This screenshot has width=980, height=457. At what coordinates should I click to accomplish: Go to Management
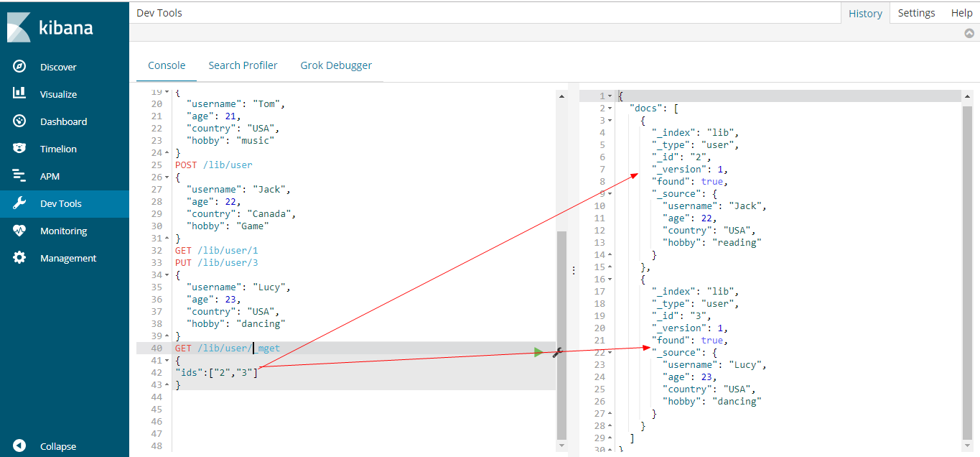point(68,258)
